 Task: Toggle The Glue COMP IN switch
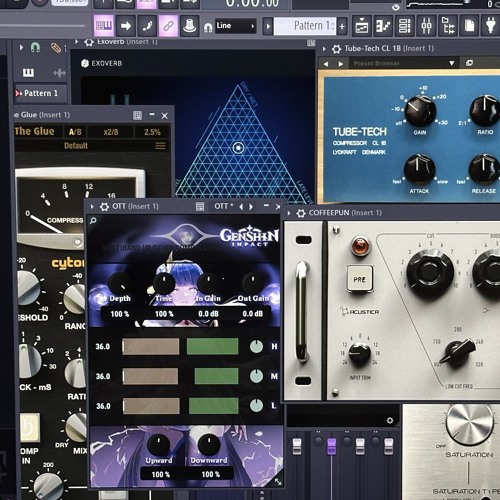pos(30,428)
